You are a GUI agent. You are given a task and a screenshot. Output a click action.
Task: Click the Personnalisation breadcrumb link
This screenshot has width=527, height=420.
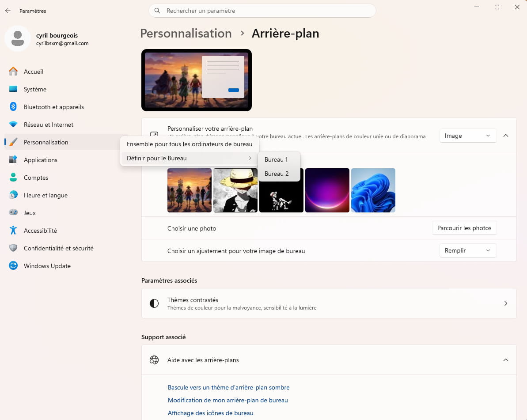pyautogui.click(x=186, y=34)
